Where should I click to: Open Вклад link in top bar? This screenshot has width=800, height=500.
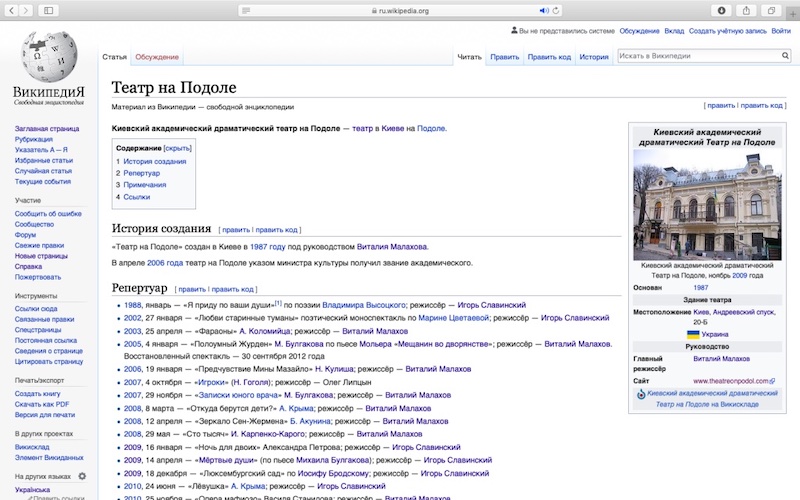(x=674, y=31)
